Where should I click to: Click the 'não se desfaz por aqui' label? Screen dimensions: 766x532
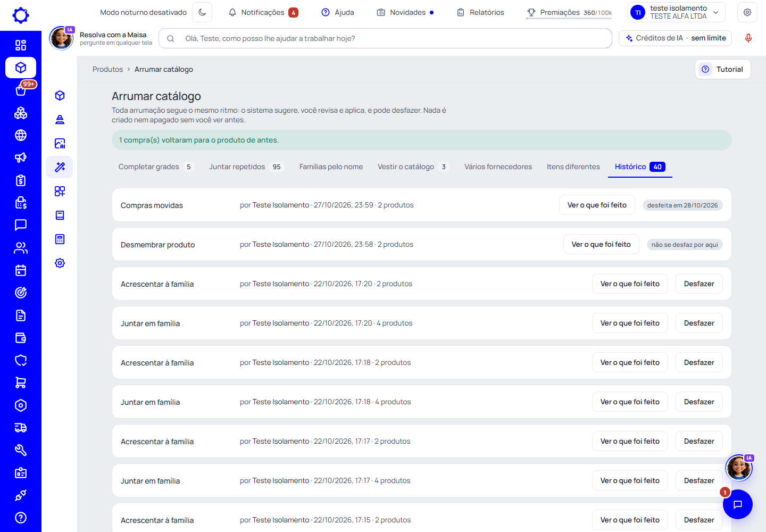tap(685, 245)
